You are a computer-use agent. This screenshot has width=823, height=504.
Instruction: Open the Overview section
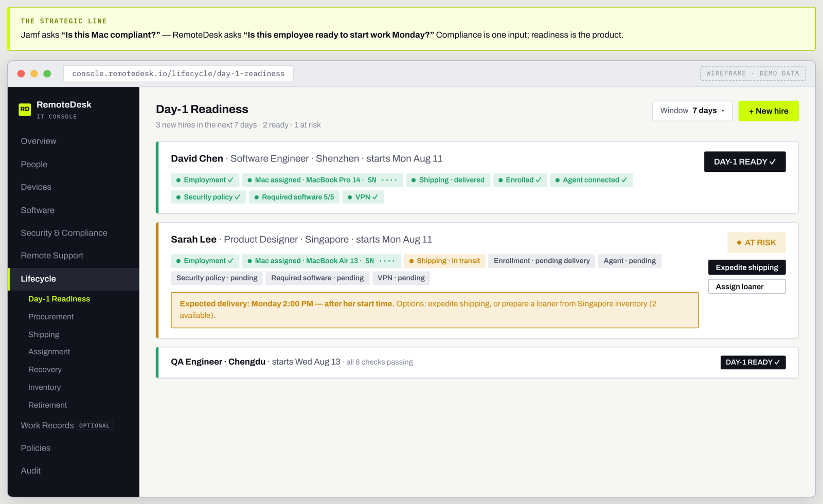click(39, 141)
